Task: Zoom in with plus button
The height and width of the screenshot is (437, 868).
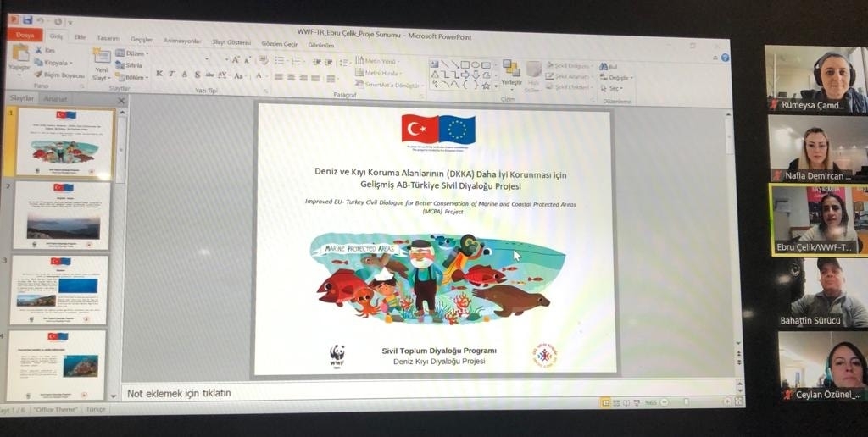Action: tap(728, 402)
